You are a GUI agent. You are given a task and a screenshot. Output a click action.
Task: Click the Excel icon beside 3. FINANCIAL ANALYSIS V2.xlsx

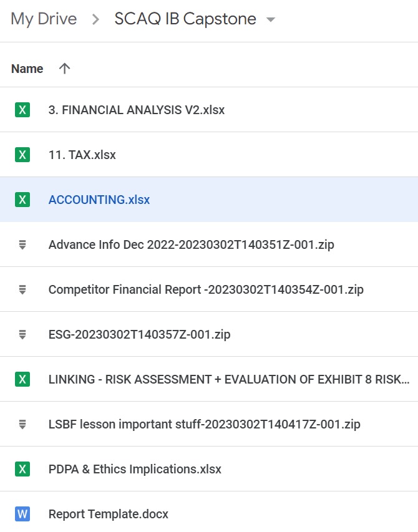22,110
